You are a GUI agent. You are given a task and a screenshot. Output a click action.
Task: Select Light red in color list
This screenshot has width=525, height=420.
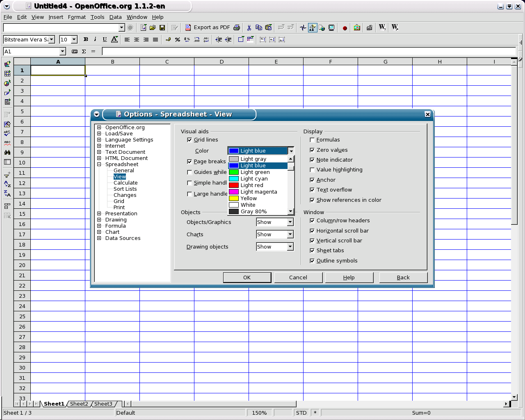[252, 185]
